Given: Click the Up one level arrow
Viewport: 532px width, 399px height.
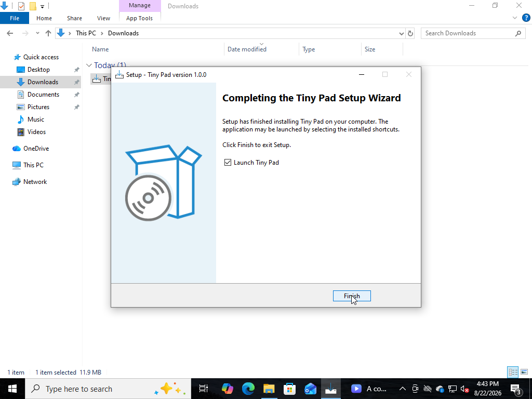Looking at the screenshot, I should tap(48, 33).
